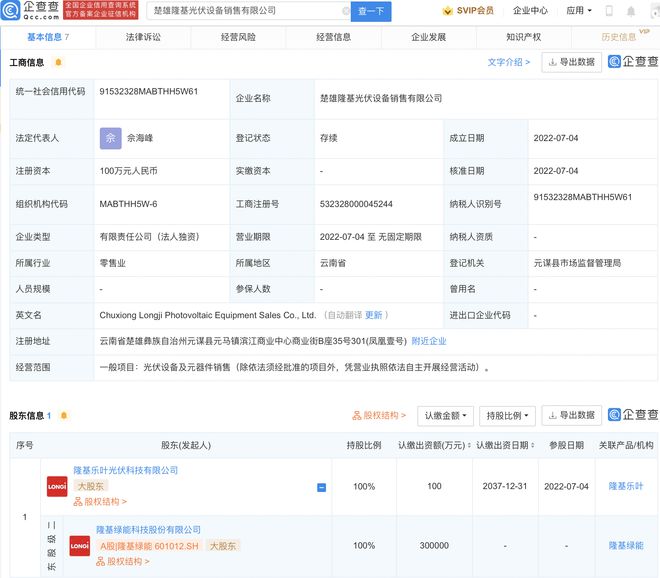Screen dimensions: 660x578
Task: Click the Qcc.com logo icon
Action: (x=10, y=10)
